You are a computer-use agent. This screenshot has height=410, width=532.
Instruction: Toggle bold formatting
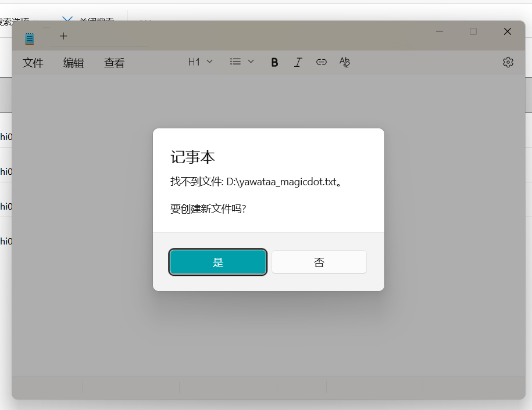[x=274, y=62]
